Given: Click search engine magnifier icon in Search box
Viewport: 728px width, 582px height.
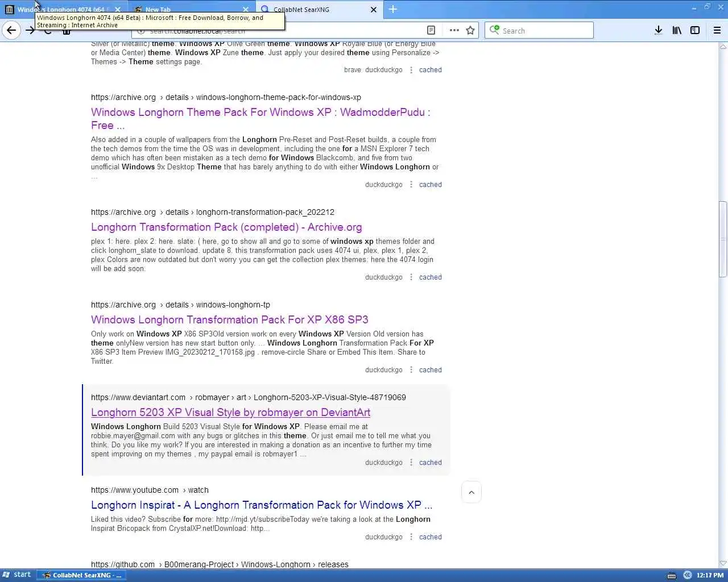Looking at the screenshot, I should pos(494,30).
